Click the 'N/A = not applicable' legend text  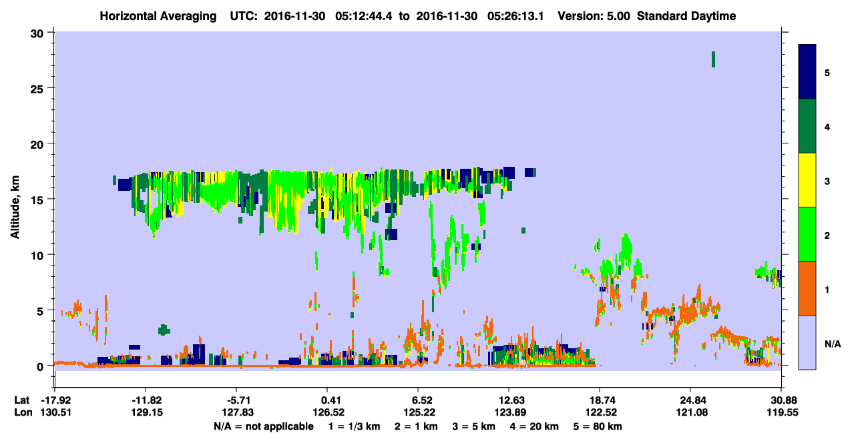[x=263, y=426]
